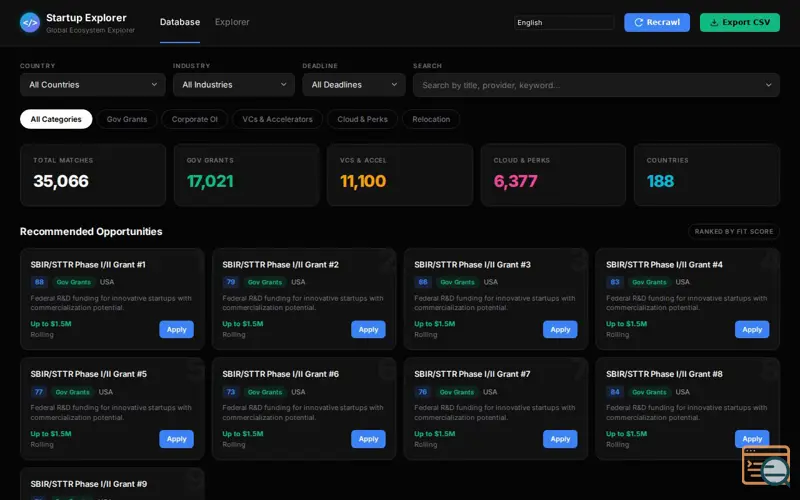
Task: Apply to SBIR/STTR Grant #4
Action: 752,330
